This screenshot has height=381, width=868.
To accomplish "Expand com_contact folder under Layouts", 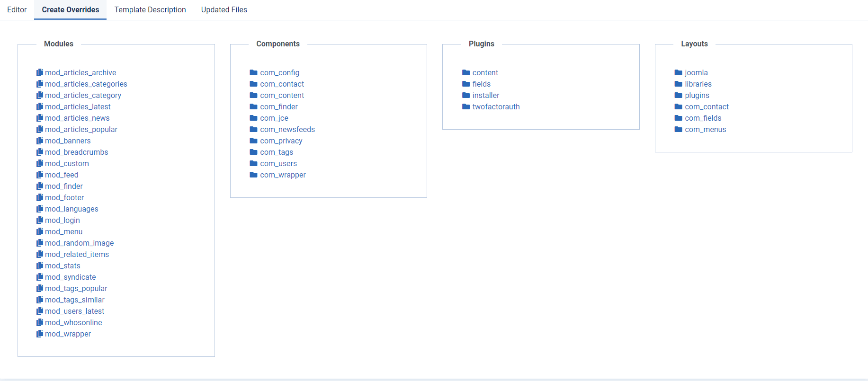I will pyautogui.click(x=707, y=106).
